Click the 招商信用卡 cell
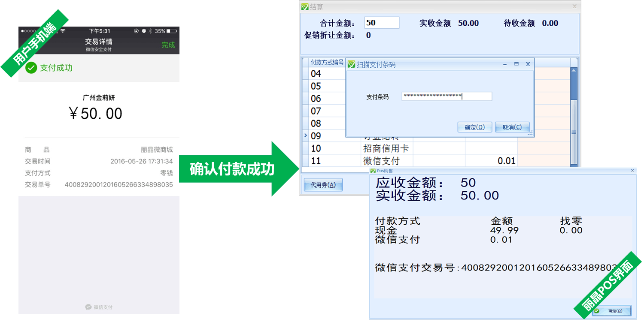The width and height of the screenshot is (644, 322). [387, 148]
